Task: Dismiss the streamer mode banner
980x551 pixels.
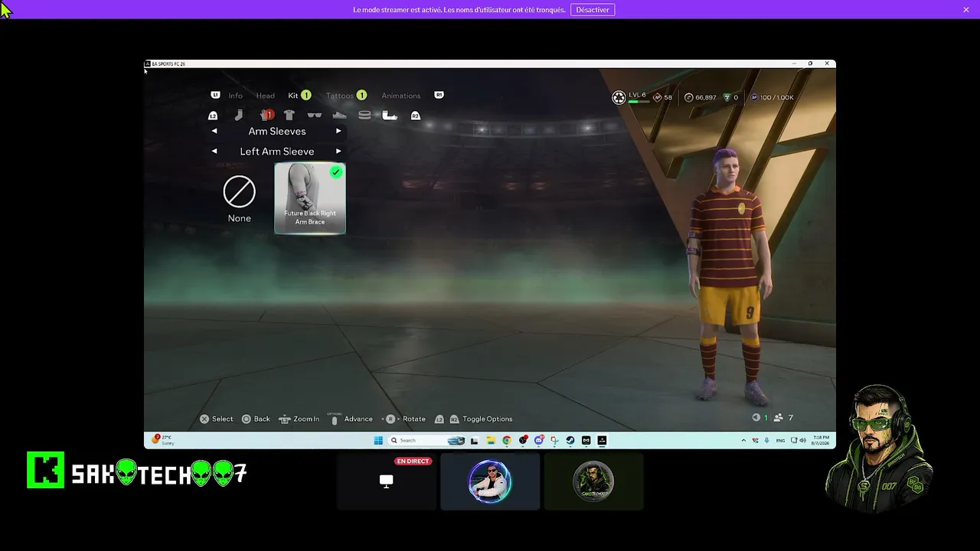Action: pos(966,9)
